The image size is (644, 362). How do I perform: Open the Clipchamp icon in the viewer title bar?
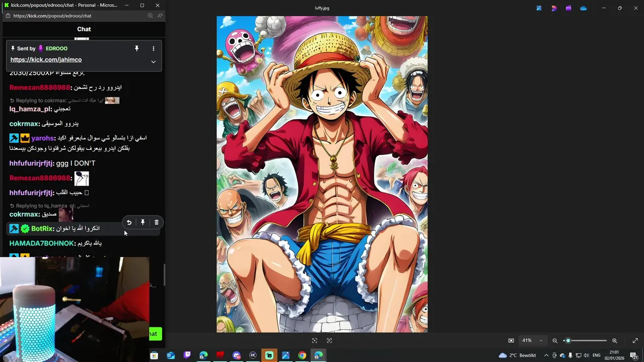[x=569, y=8]
